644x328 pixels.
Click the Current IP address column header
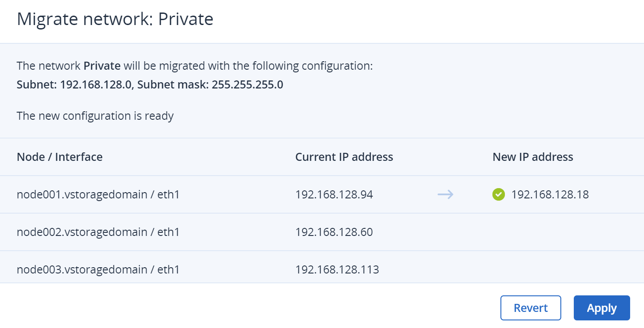click(344, 157)
